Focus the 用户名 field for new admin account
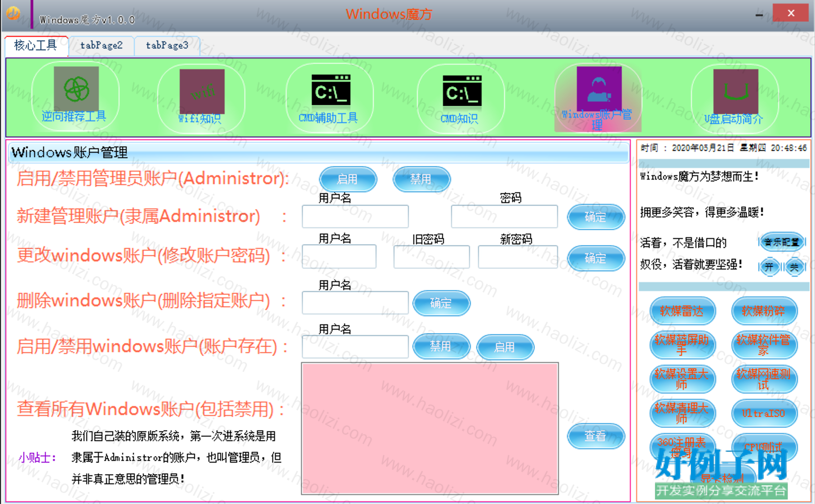 click(355, 217)
